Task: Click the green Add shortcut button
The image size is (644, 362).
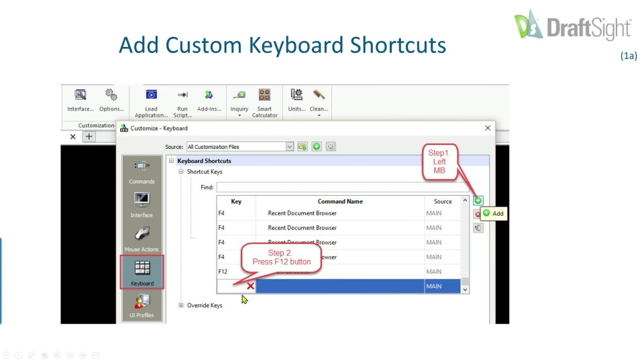Action: click(478, 200)
